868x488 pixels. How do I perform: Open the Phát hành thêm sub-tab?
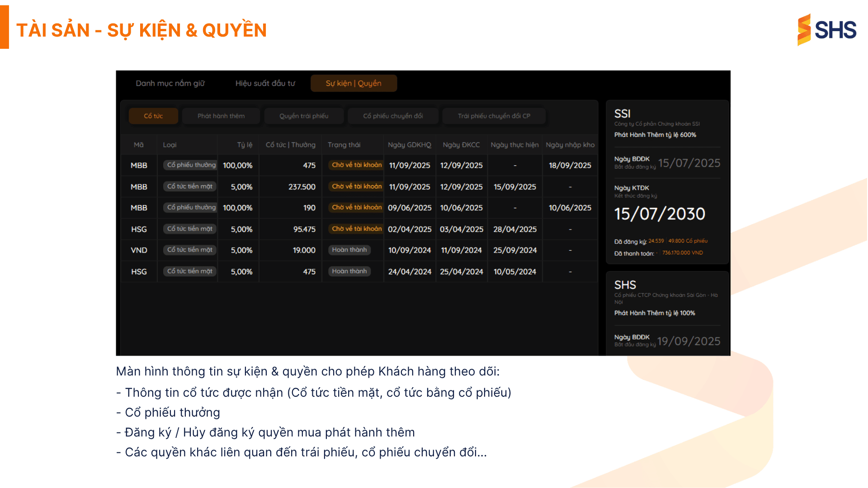(x=221, y=116)
